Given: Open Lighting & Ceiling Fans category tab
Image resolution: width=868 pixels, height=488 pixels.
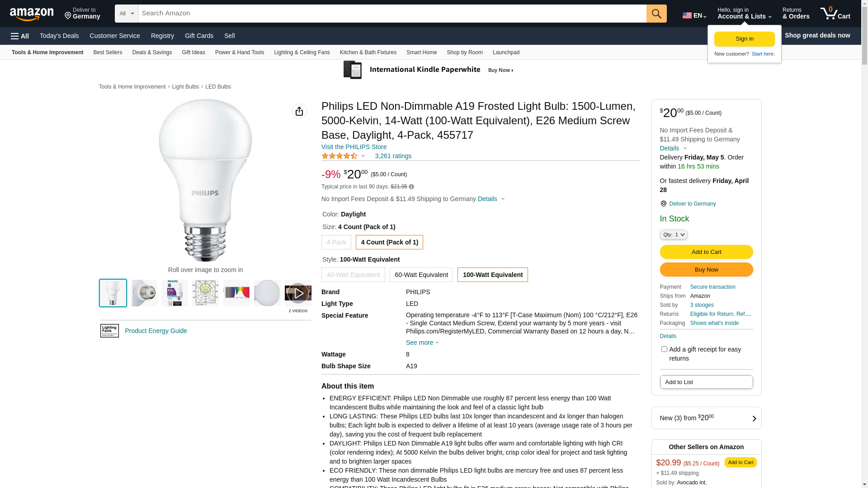Looking at the screenshot, I should 302,52.
